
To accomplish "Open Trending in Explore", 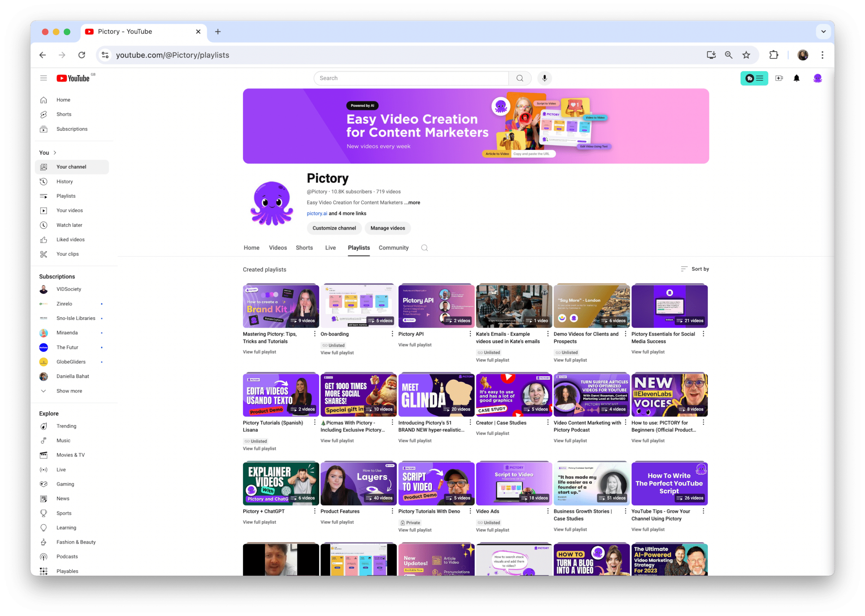I will [72, 426].
